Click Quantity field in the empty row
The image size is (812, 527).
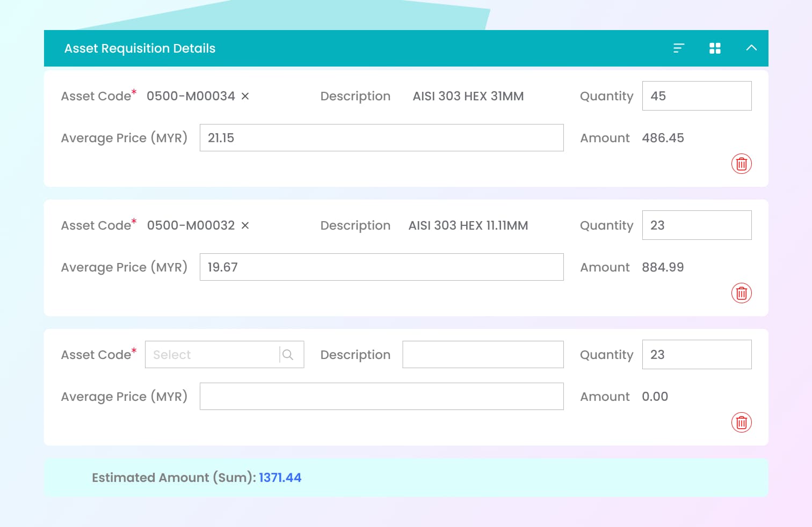(x=697, y=355)
